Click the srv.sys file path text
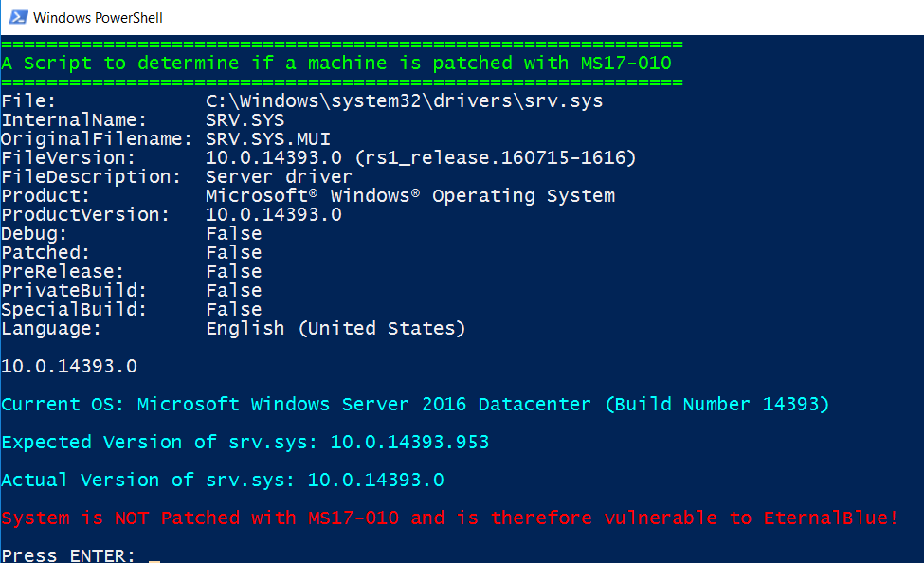 click(405, 100)
